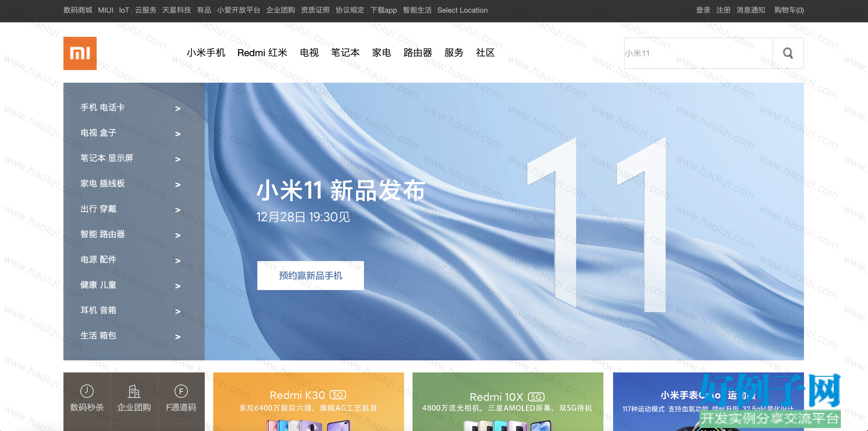Open the 家电 nav menu
The image size is (868, 431).
[x=381, y=53]
